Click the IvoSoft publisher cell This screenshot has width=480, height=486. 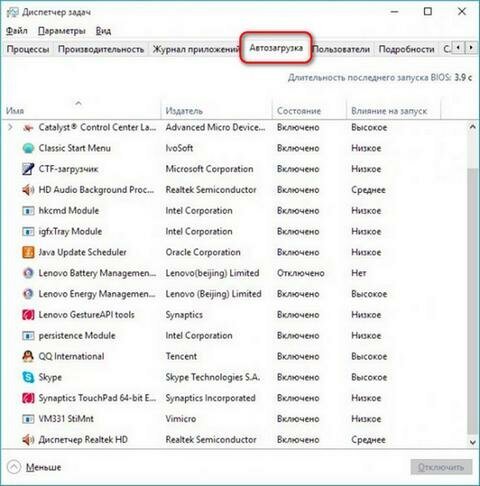click(x=179, y=148)
